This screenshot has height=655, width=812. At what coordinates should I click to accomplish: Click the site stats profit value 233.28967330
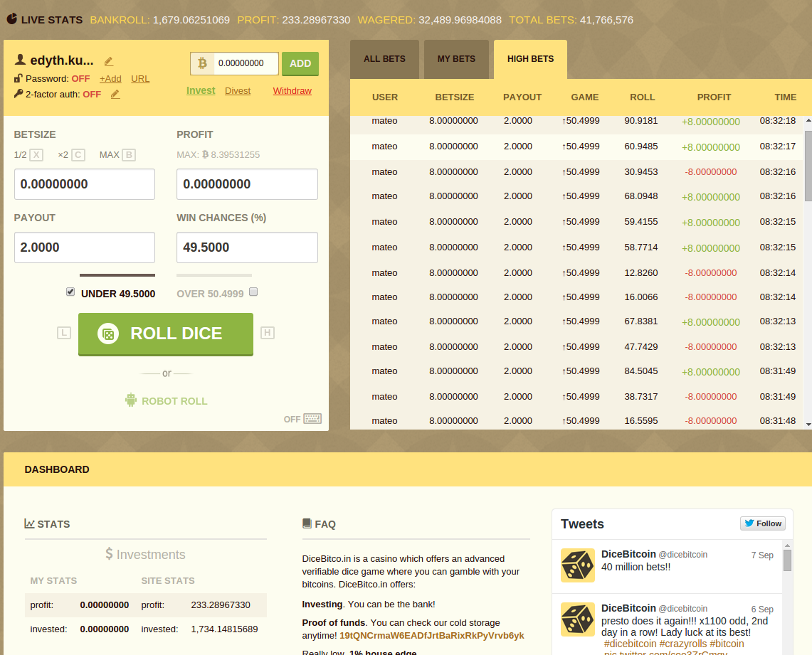coord(221,605)
